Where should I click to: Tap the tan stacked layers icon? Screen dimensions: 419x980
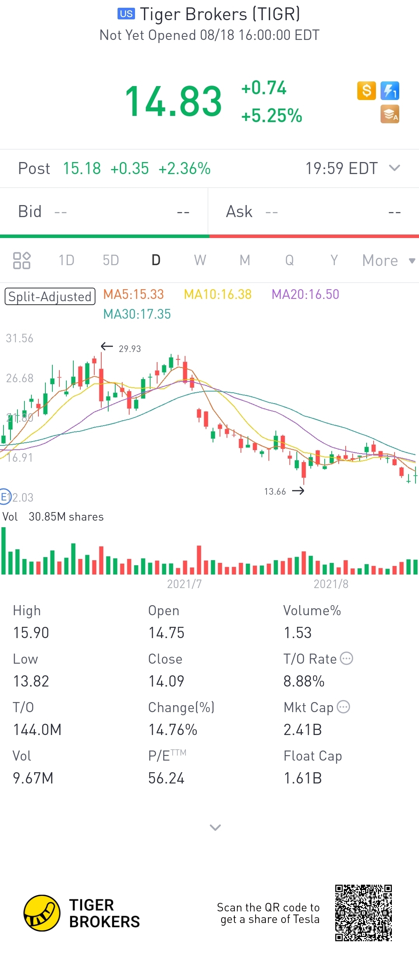(390, 114)
